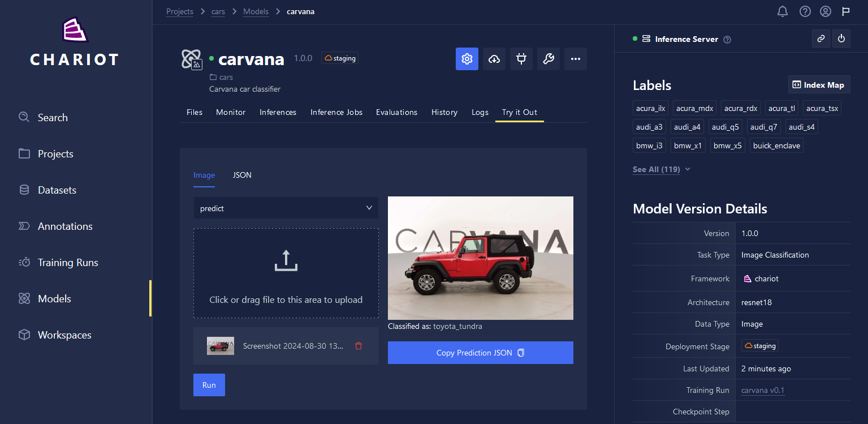This screenshot has height=424, width=868.
Task: Open cars breadcrumb link
Action: click(x=218, y=11)
